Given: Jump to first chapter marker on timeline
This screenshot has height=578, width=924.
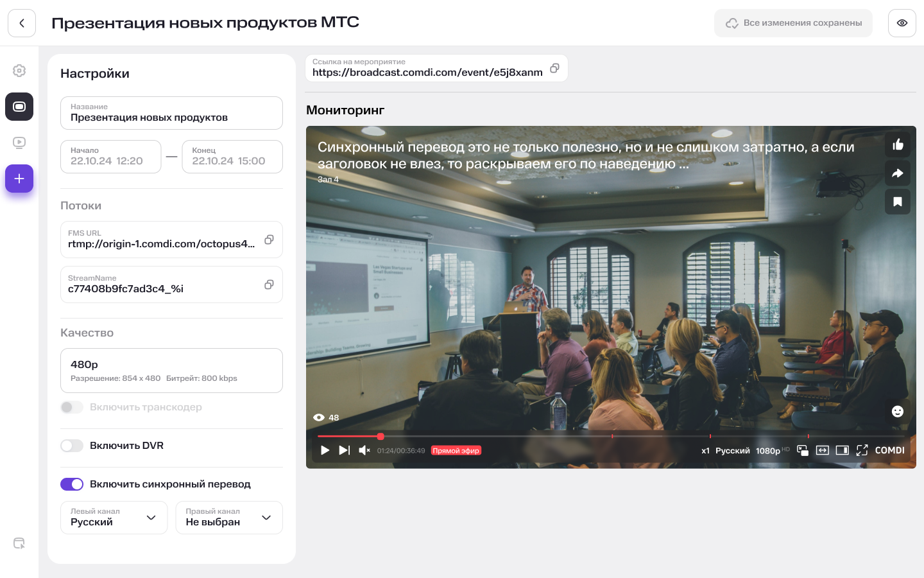Looking at the screenshot, I should pos(612,436).
